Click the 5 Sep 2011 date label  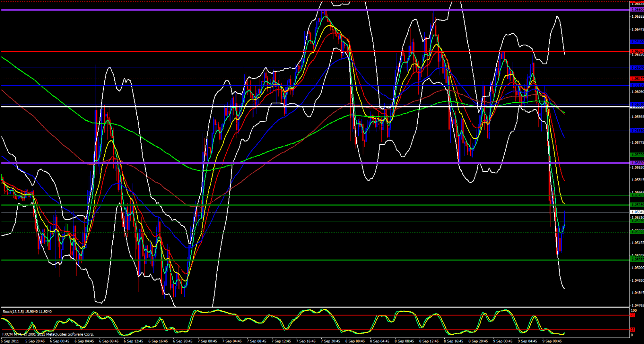(11, 341)
